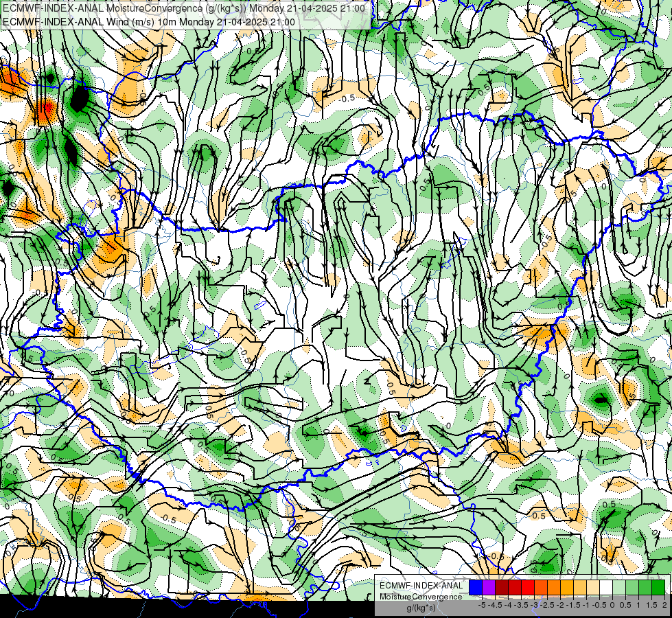672x618 pixels.
Task: Select the legend tick label 1.5
Action: point(651,605)
